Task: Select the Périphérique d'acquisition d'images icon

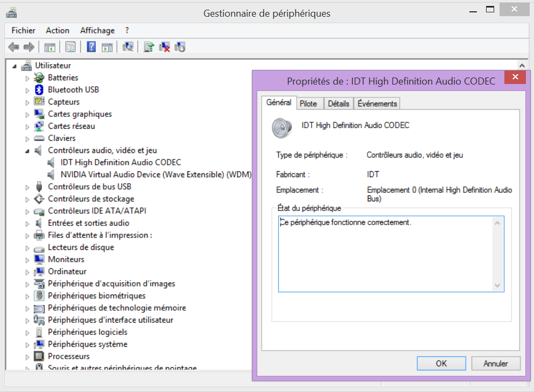Action: coord(39,283)
